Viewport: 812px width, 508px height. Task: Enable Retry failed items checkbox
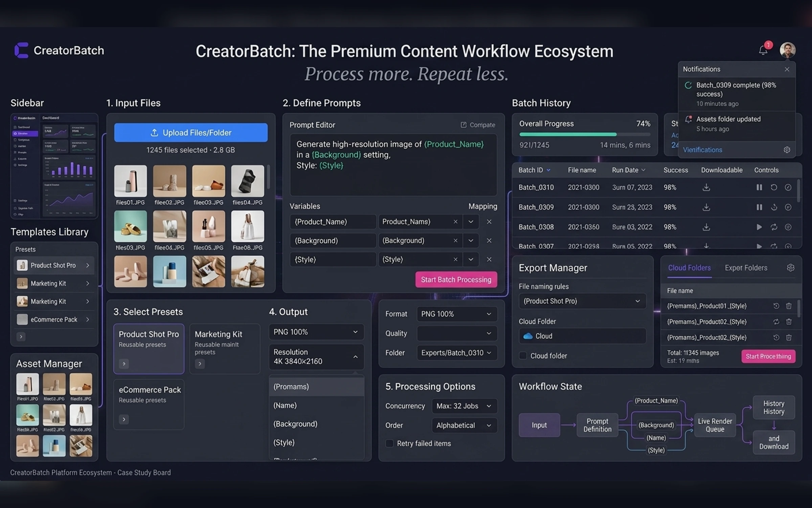coord(389,443)
